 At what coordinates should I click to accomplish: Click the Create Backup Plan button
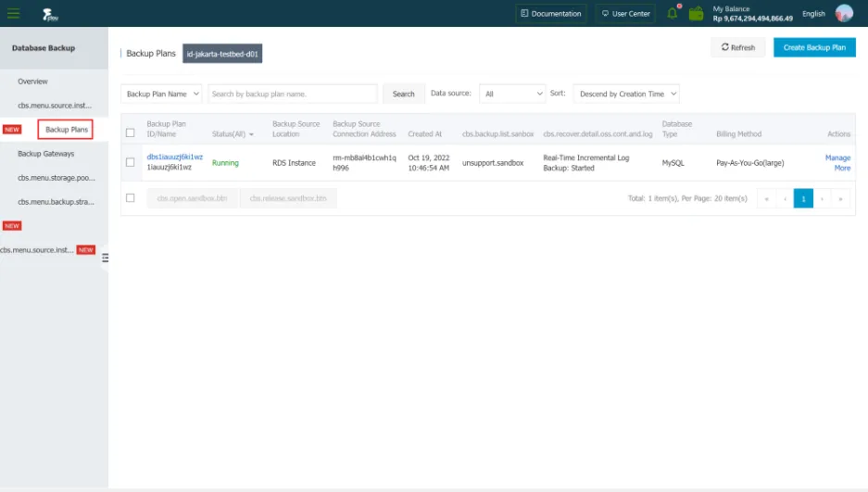(x=814, y=47)
